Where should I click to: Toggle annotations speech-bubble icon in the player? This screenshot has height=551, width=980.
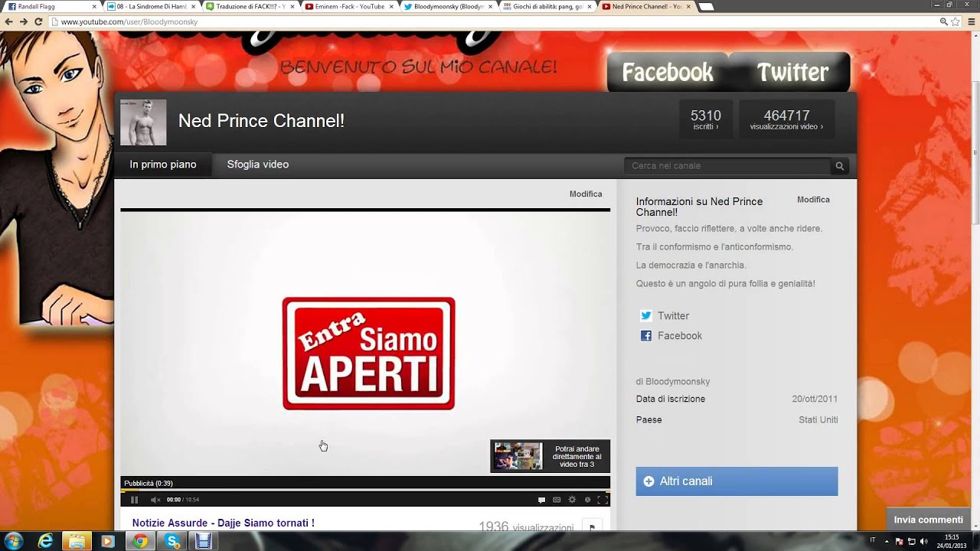tap(541, 500)
